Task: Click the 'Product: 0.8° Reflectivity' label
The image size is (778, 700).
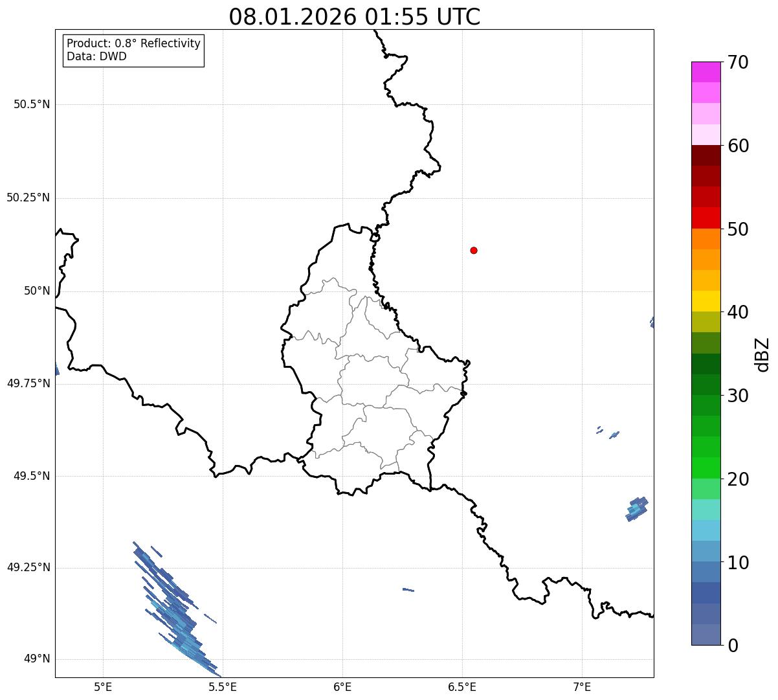Action: tap(134, 43)
